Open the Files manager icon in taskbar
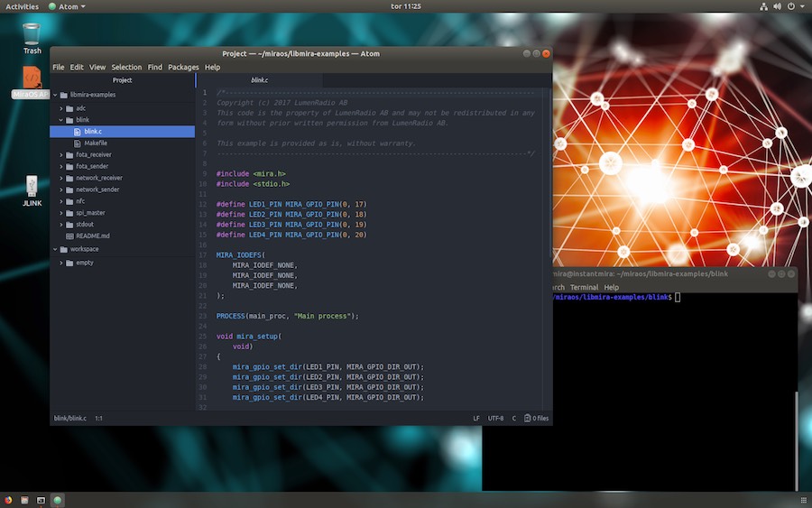Viewport: 812px width, 508px height. [x=24, y=500]
